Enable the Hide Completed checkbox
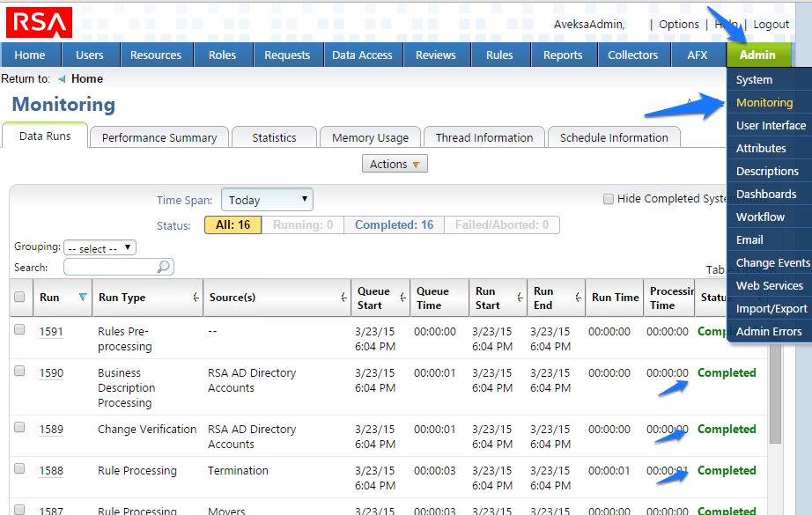812x515 pixels. pos(608,198)
